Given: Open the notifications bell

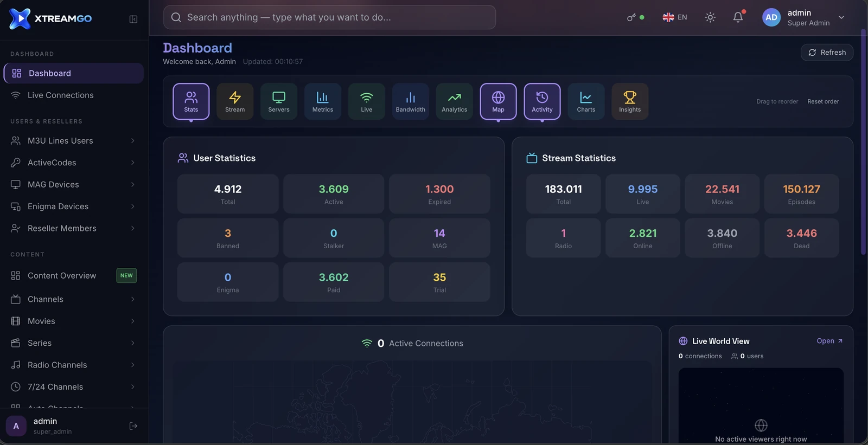Looking at the screenshot, I should pyautogui.click(x=738, y=17).
